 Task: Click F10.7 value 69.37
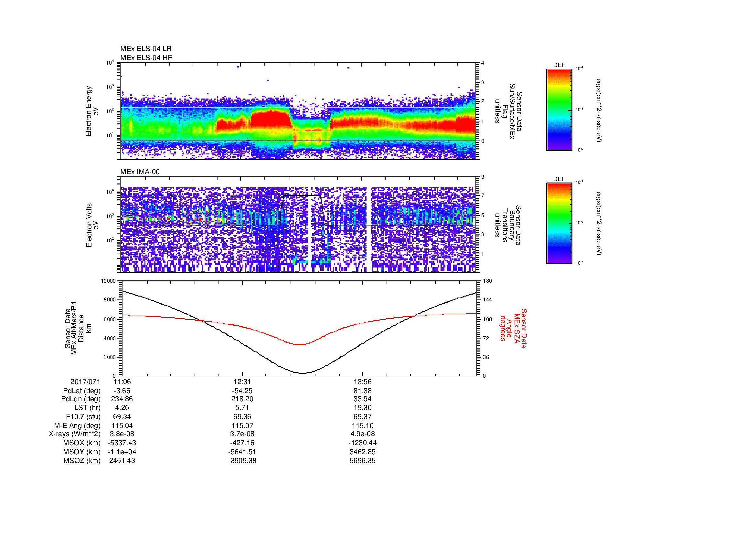[x=363, y=416]
